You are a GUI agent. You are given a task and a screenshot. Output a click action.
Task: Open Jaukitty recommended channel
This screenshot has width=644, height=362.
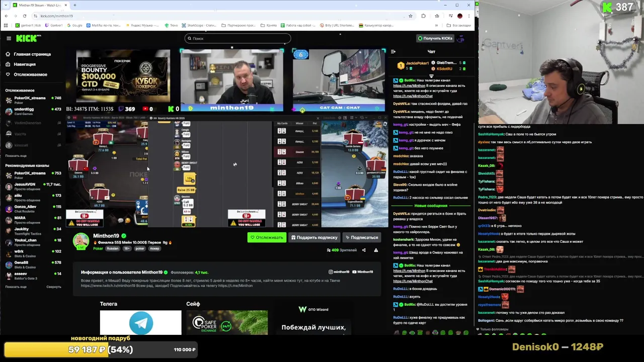coord(33,231)
